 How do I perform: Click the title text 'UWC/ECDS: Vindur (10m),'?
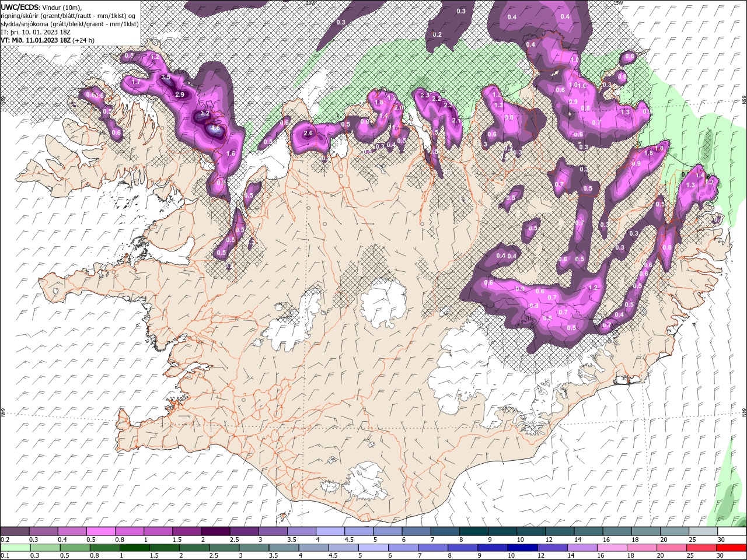[x=41, y=6]
